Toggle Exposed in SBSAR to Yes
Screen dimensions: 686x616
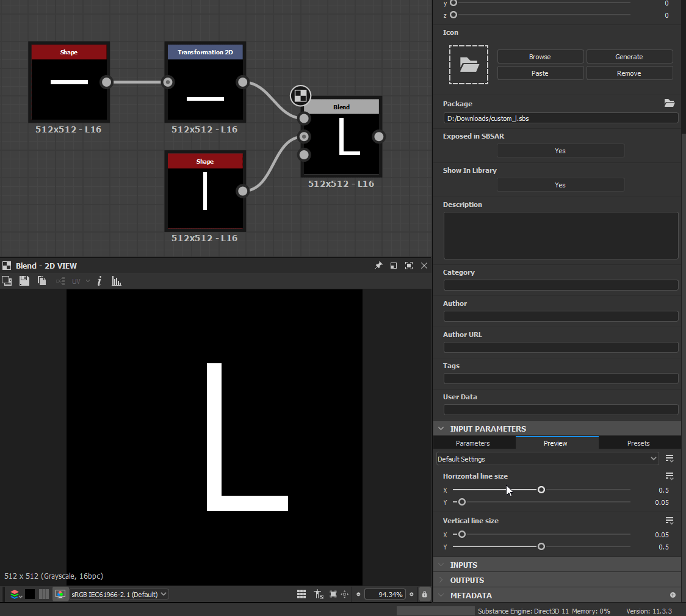pyautogui.click(x=560, y=150)
